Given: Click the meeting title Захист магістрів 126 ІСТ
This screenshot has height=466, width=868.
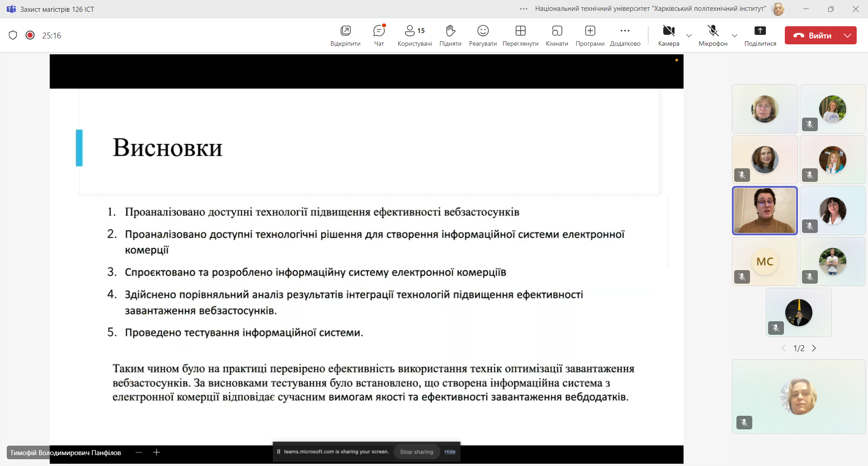Looking at the screenshot, I should tap(57, 9).
